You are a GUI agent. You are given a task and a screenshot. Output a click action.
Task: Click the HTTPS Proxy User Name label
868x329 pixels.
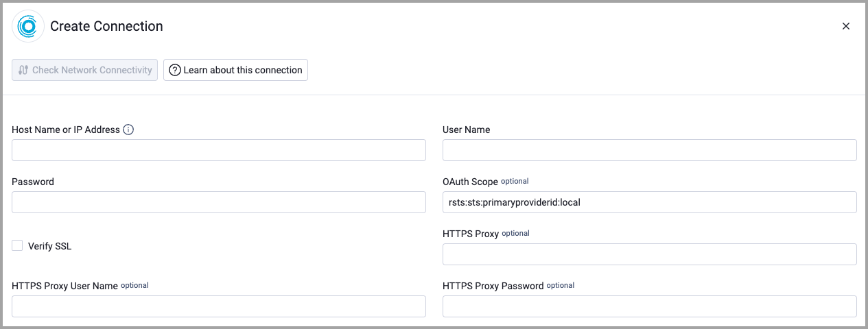[x=64, y=286]
